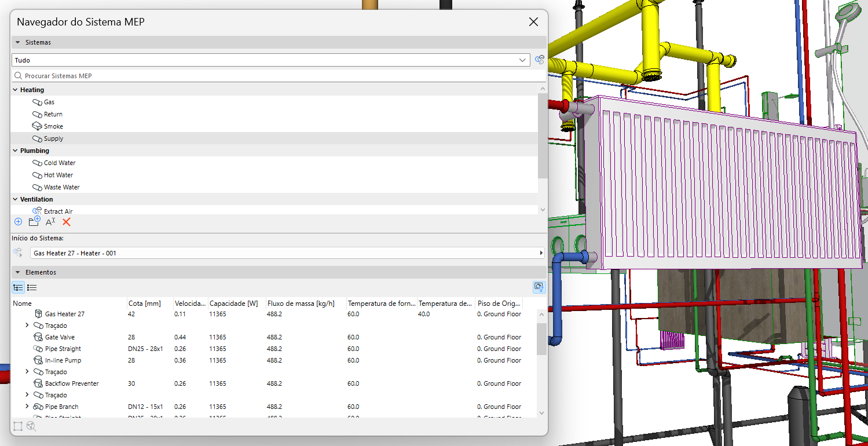This screenshot has width=868, height=446.
Task: Click the new system folder icon
Action: pyautogui.click(x=34, y=221)
